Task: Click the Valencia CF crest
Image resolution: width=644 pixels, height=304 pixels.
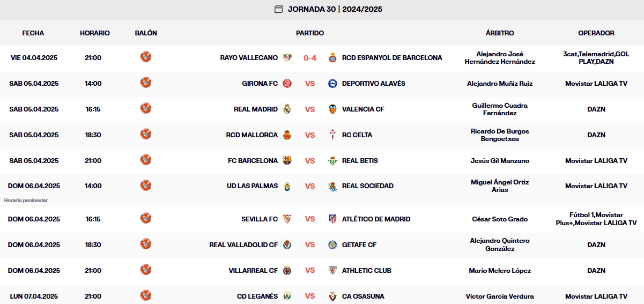Action: (x=332, y=109)
